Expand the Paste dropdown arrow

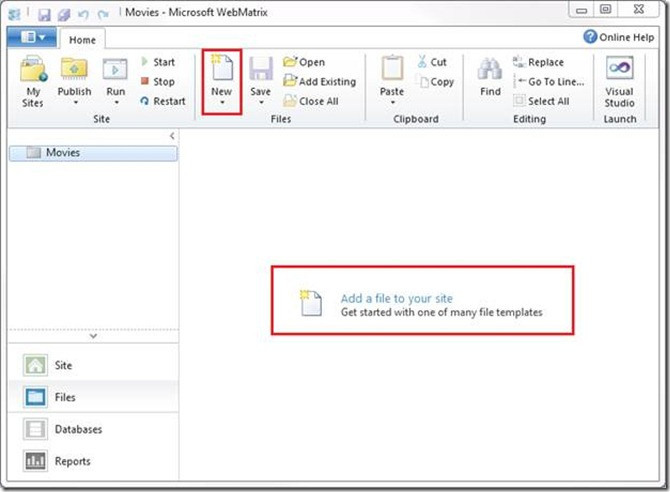[392, 102]
